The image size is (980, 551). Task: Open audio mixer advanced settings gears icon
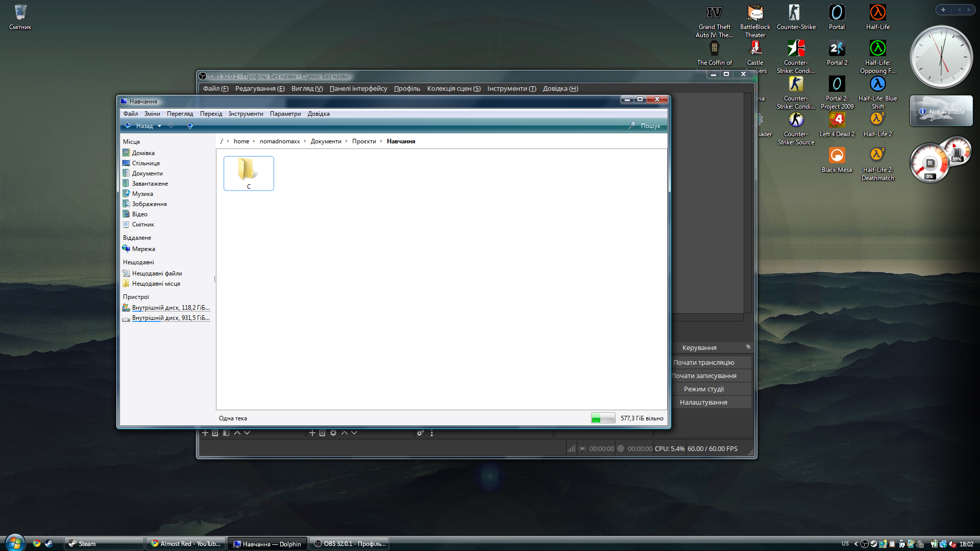tap(420, 433)
